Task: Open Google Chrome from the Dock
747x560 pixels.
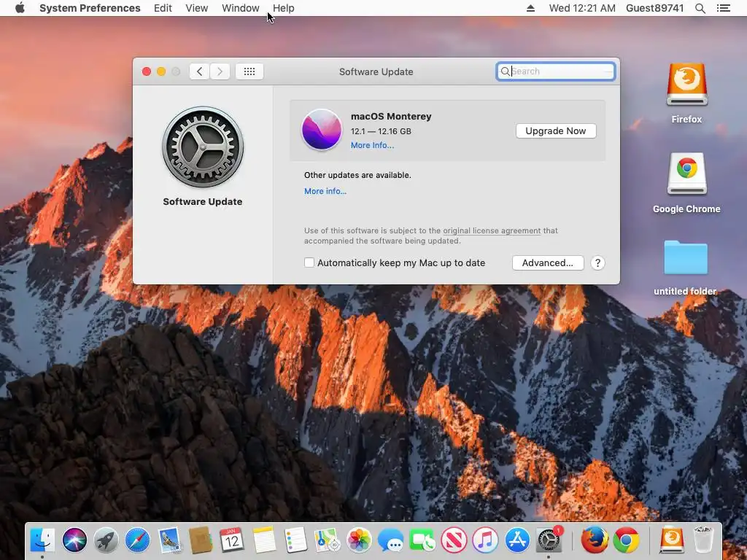Action: click(x=626, y=540)
